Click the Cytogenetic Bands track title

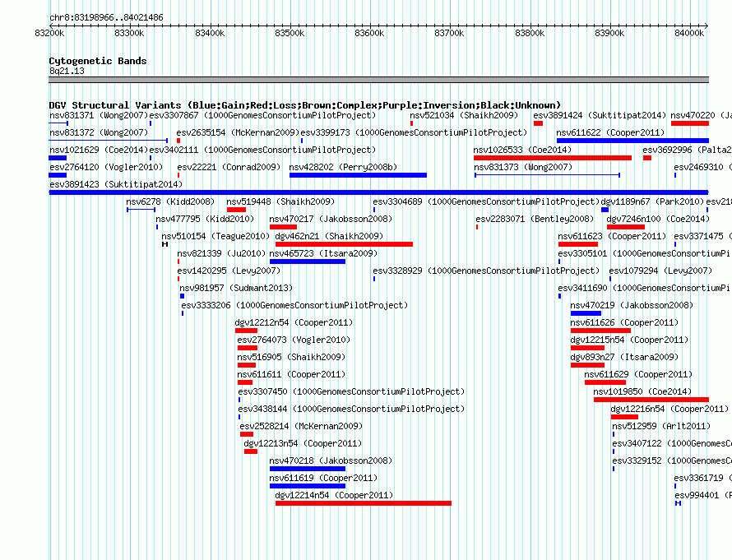coord(98,61)
